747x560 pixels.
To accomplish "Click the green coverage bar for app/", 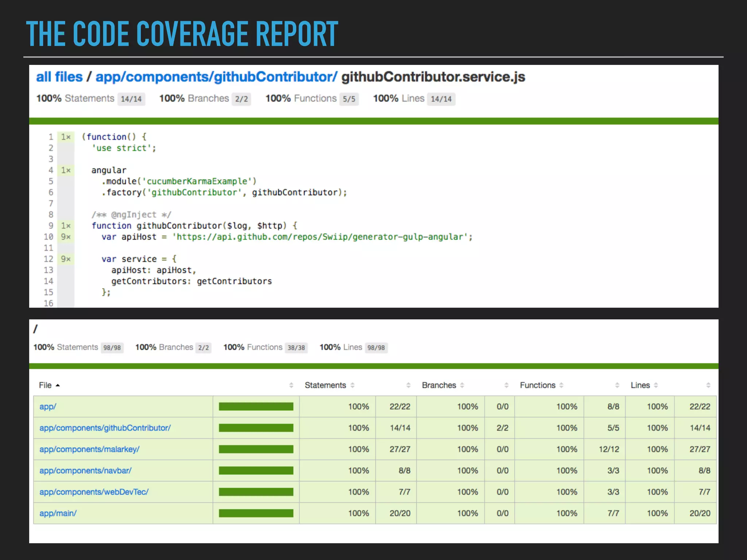I will click(256, 407).
